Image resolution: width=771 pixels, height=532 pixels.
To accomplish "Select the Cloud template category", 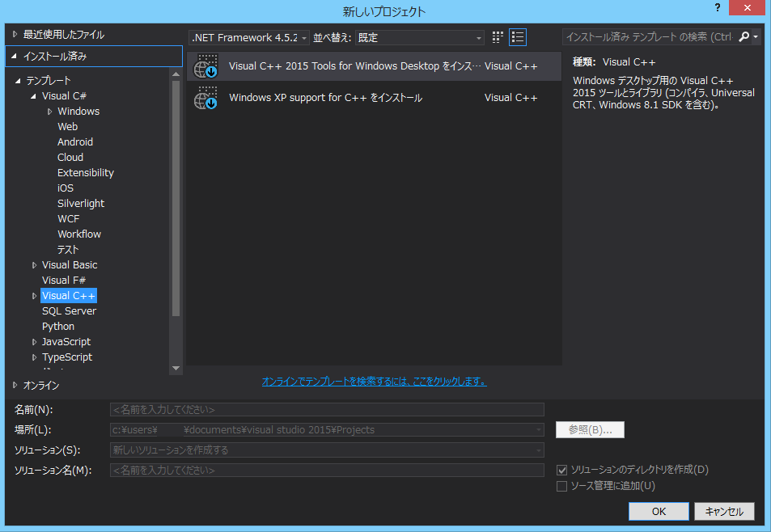I will tap(70, 157).
